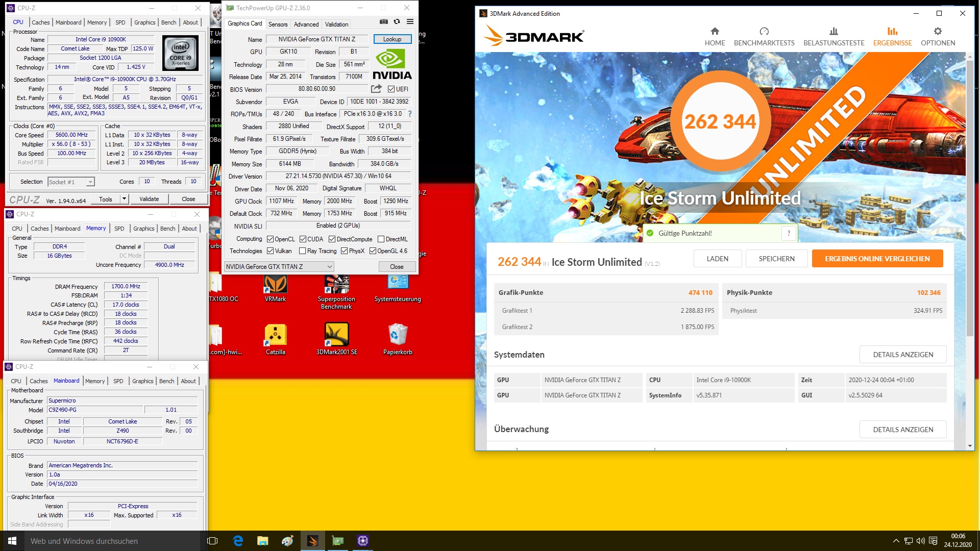Toggle UEFI checkbox in GPU-Z

pos(391,89)
